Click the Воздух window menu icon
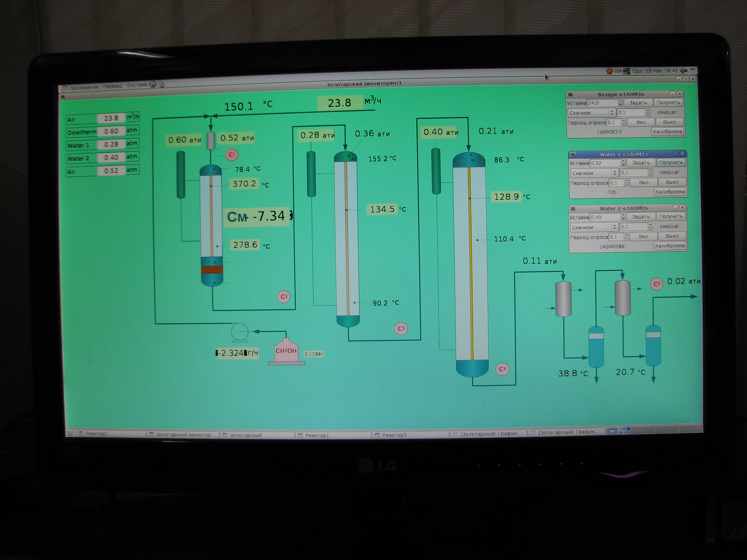The image size is (747, 560). coord(570,94)
